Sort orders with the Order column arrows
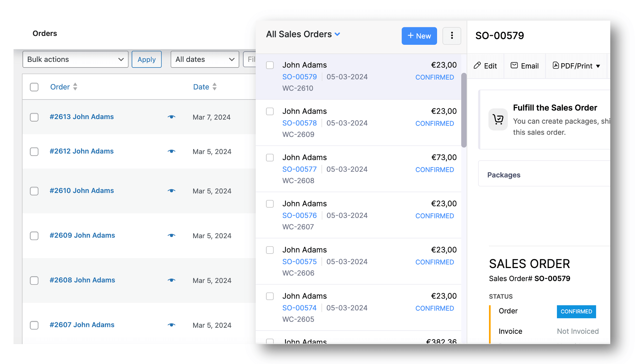Image resolution: width=638 pixels, height=364 pixels. coord(75,87)
